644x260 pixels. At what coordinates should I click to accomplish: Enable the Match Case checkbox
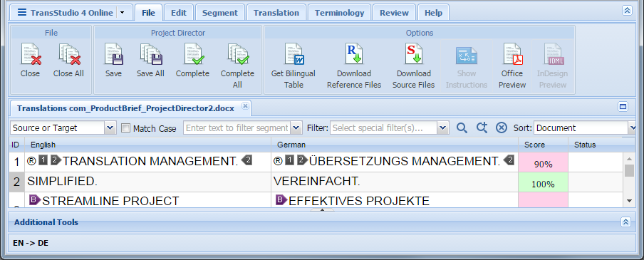[x=126, y=128]
